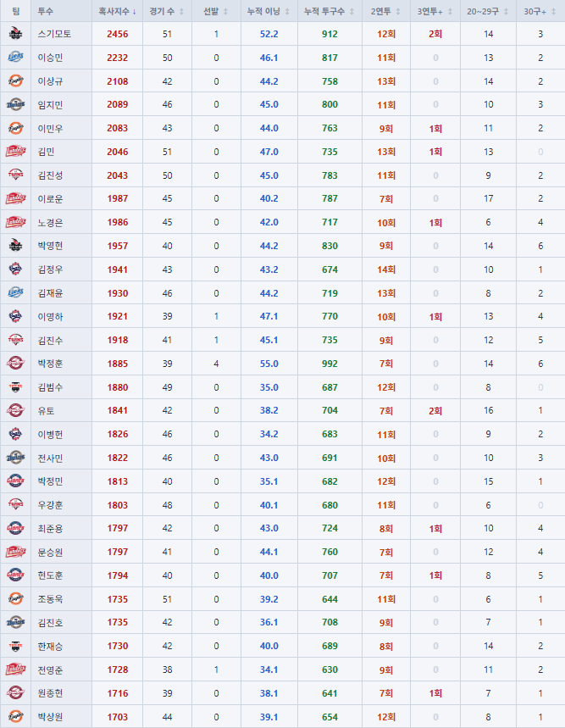This screenshot has height=728, width=565.
Task: Select pitcher name 노경은
Action: pos(50,222)
